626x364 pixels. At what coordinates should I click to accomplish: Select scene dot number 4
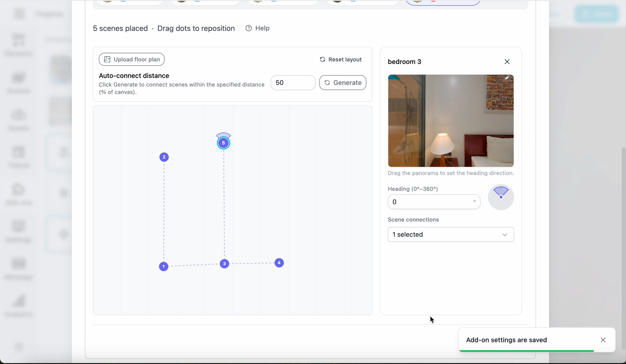point(279,263)
